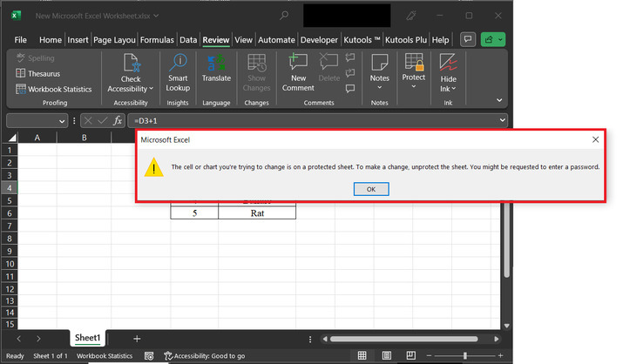This screenshot has height=364, width=623.
Task: Click the cell containing 5
Action: pyautogui.click(x=194, y=213)
